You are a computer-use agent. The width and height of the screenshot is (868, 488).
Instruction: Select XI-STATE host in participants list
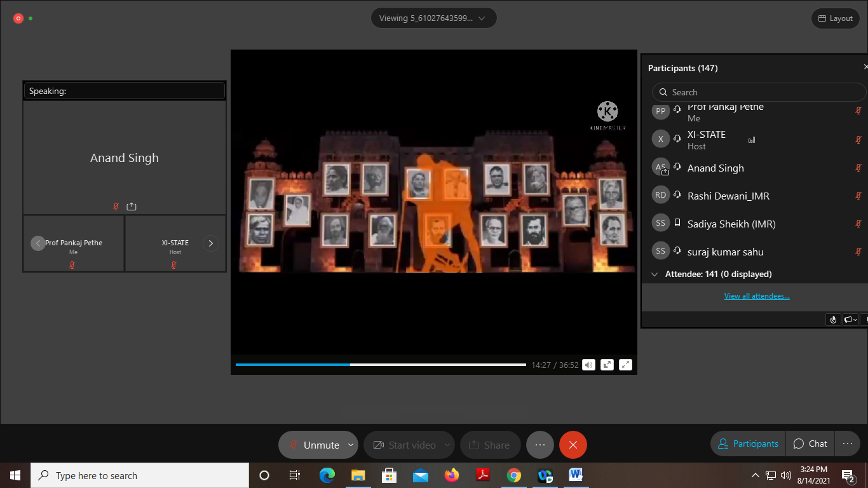pos(754,140)
